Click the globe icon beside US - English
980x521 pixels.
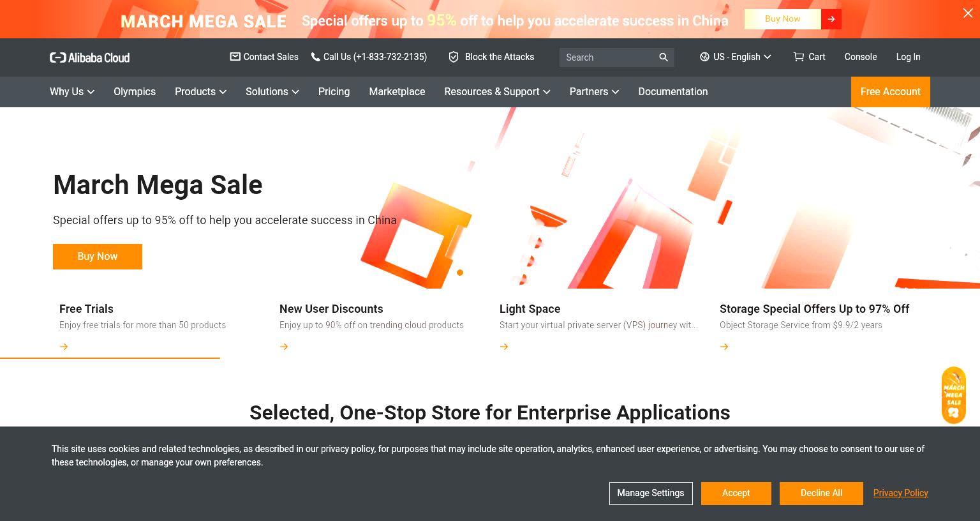click(704, 57)
